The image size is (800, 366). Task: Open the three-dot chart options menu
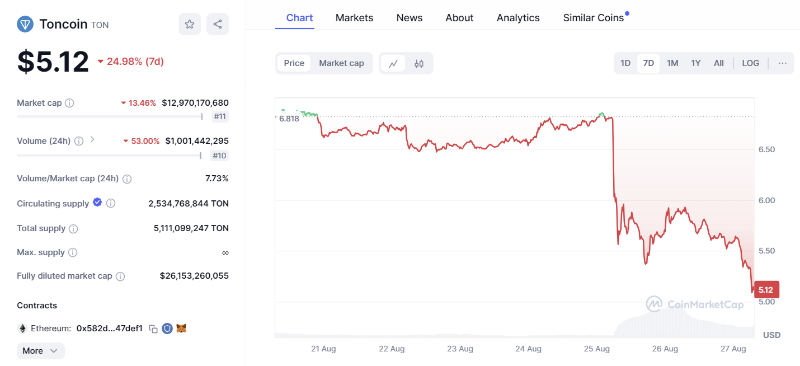783,63
